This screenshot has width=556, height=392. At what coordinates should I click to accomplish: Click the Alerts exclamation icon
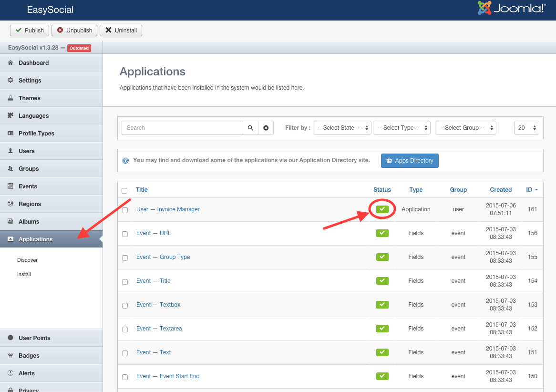coord(10,373)
